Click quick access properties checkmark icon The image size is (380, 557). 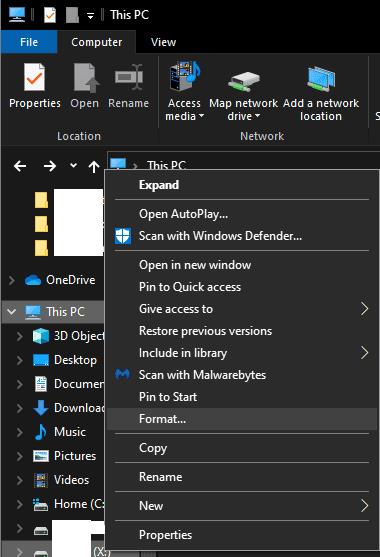click(50, 15)
